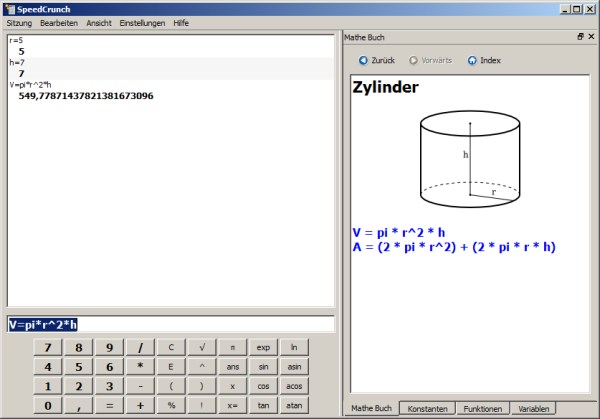The width and height of the screenshot is (600, 419).
Task: Switch to the Variablen tab
Action: [533, 409]
